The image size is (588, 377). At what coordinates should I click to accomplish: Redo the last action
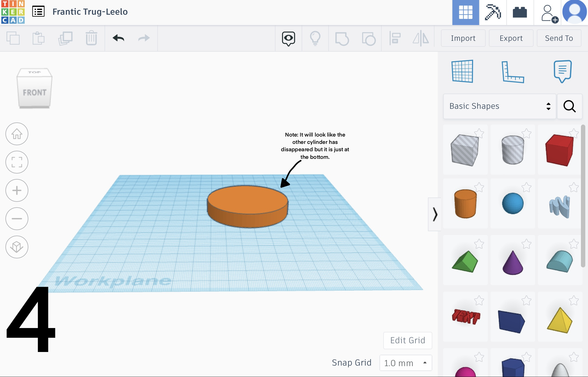point(144,38)
